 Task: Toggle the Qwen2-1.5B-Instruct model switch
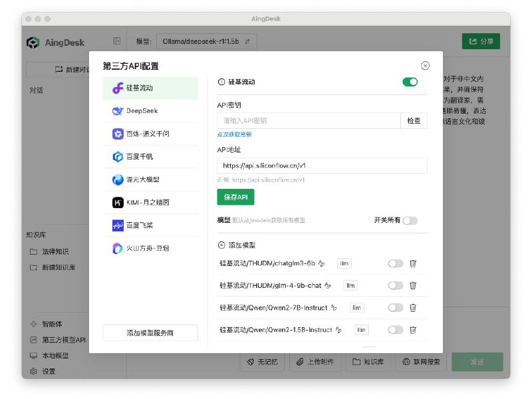(395, 330)
